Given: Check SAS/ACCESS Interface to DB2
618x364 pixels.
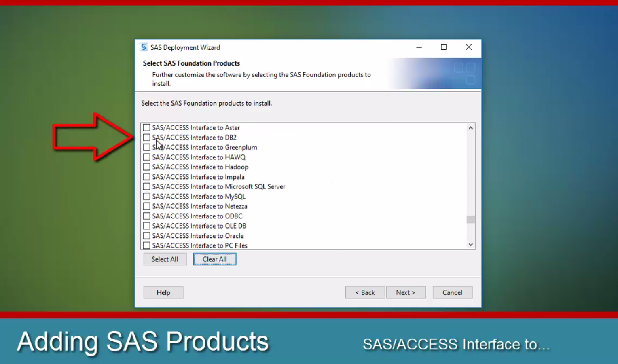Looking at the screenshot, I should pyautogui.click(x=146, y=138).
